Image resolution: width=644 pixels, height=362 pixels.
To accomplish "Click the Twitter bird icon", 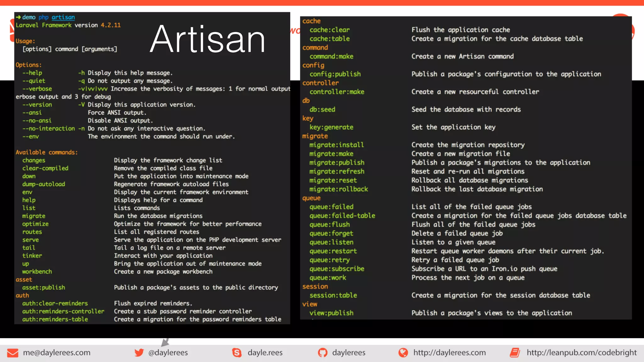I will click(139, 353).
